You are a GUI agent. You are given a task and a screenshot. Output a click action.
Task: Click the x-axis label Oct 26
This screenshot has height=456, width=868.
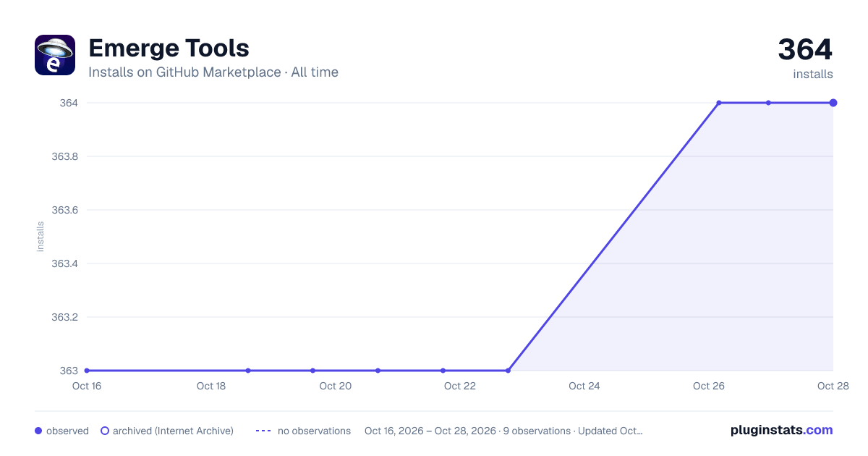[x=709, y=386]
